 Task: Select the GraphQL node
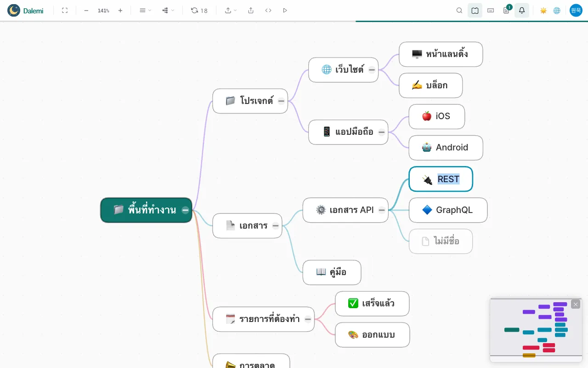coord(448,210)
